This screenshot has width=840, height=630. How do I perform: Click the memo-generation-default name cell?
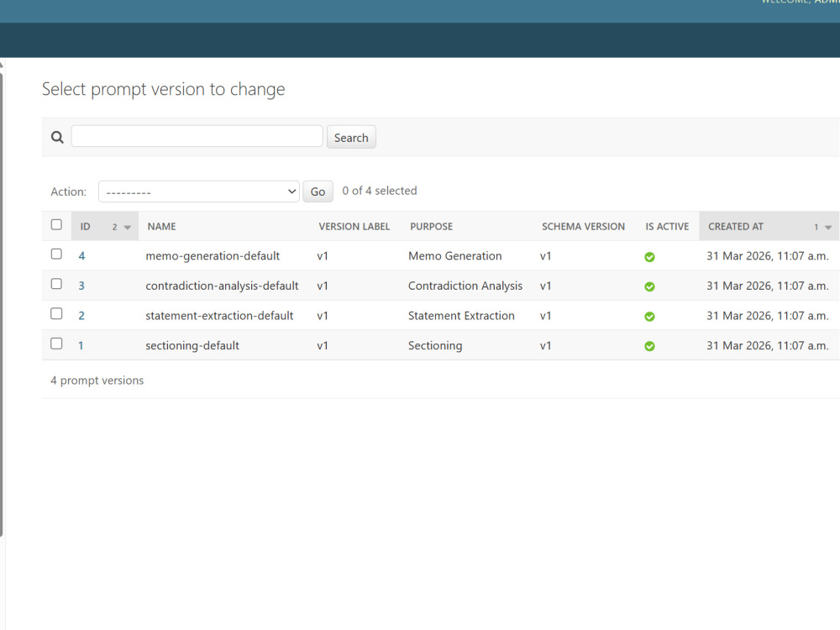pyautogui.click(x=213, y=256)
